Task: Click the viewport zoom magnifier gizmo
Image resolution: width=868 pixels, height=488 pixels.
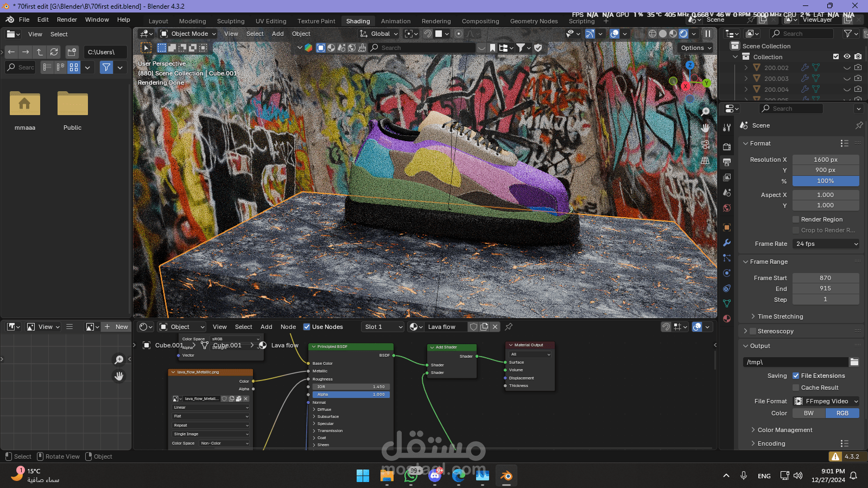Action: pos(705,112)
